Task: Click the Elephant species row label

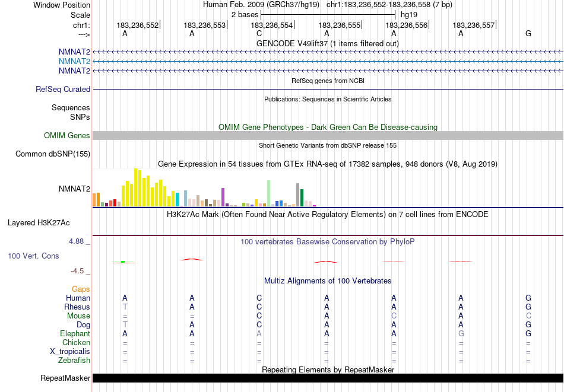Action: coord(74,334)
